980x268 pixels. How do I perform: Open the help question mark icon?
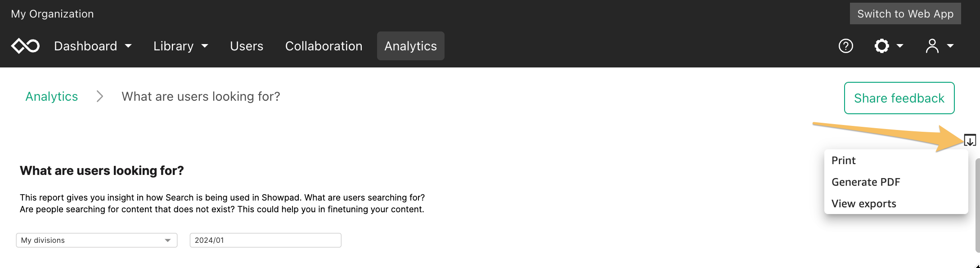[846, 46]
